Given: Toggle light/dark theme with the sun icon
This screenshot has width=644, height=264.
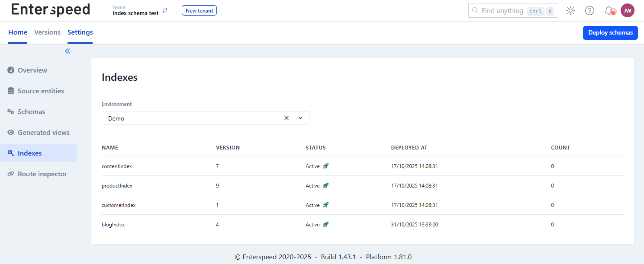Looking at the screenshot, I should (570, 10).
